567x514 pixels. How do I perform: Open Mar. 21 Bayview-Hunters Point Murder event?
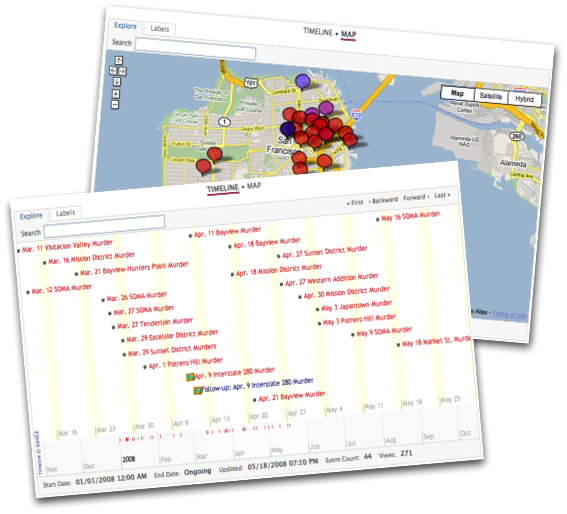point(134,268)
